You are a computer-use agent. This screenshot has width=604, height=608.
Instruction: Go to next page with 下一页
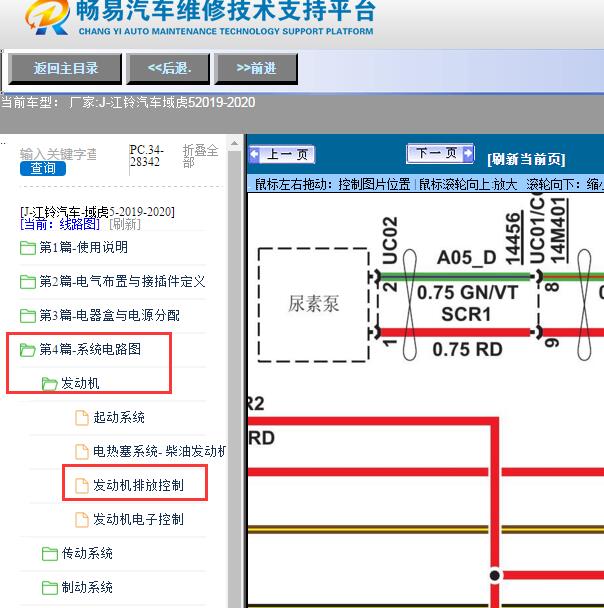click(x=440, y=153)
